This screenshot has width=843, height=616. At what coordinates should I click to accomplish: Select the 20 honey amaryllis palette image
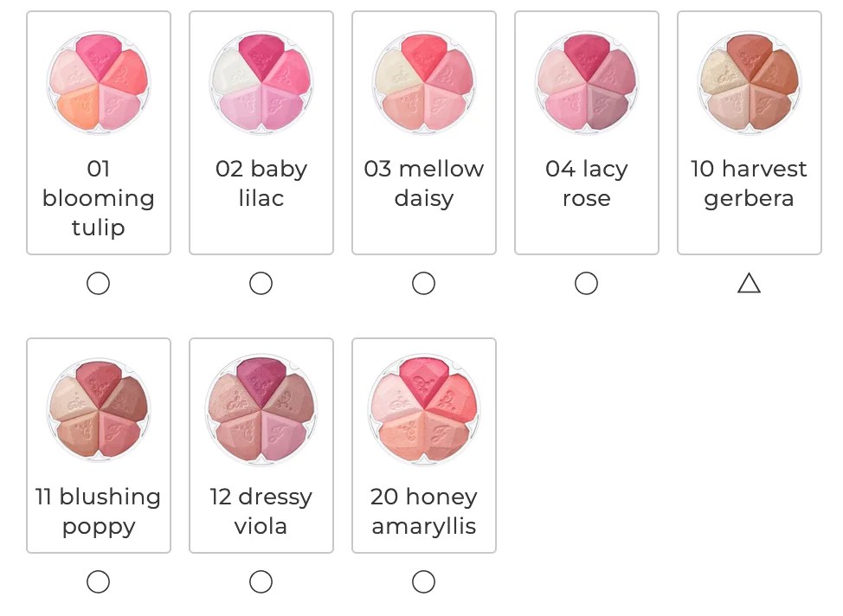click(423, 409)
